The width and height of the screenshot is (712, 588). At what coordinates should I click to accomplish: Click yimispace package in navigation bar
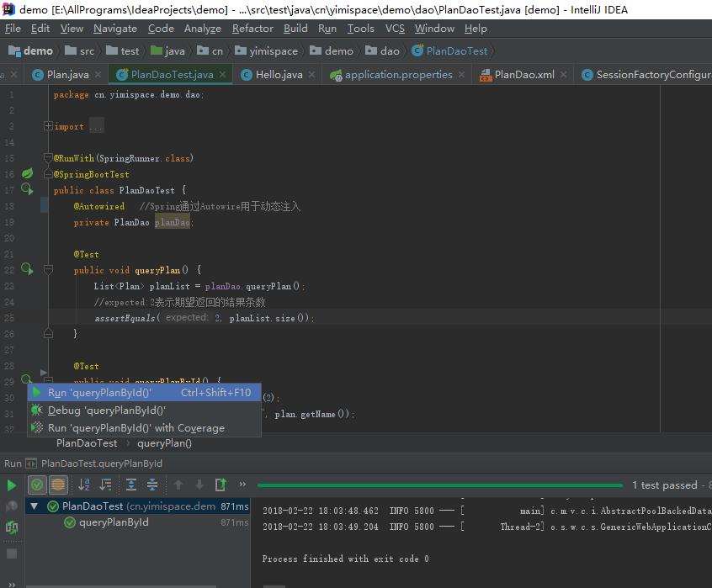[267, 50]
